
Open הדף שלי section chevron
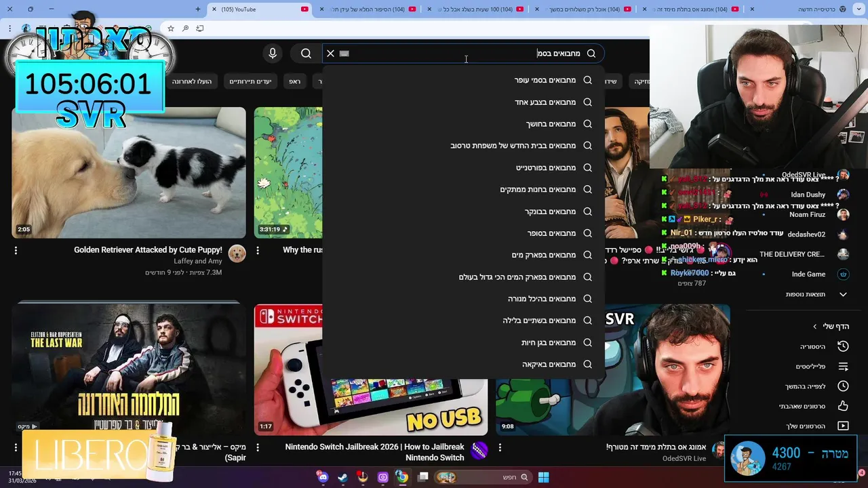click(814, 327)
